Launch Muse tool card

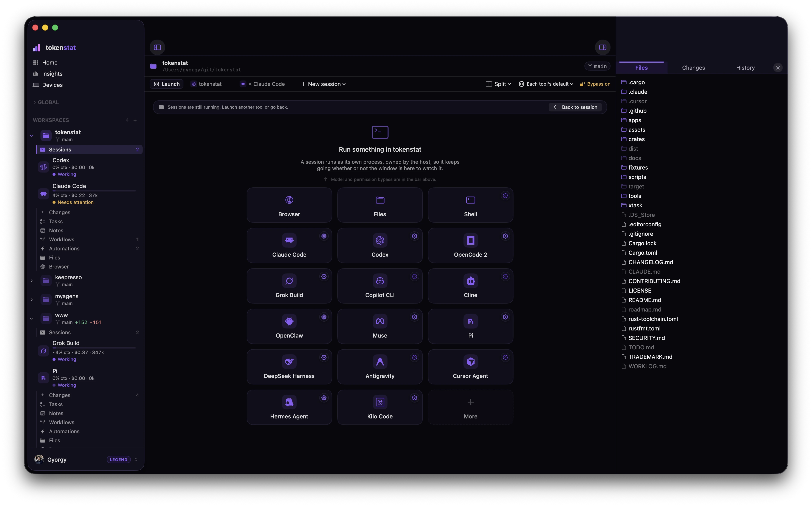[x=380, y=326]
